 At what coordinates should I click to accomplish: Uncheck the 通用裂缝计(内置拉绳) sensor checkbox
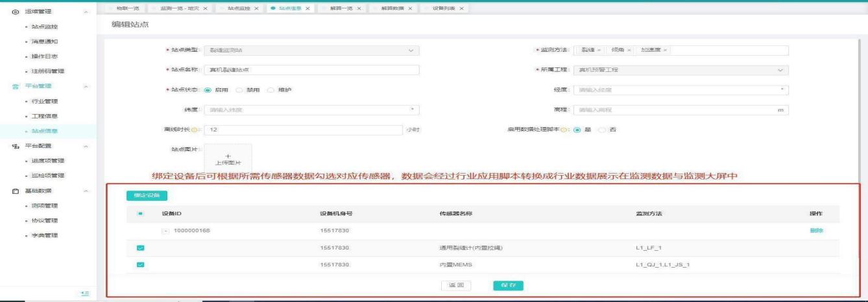pos(140,248)
